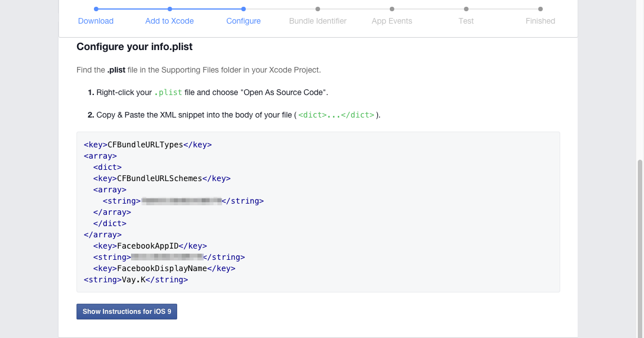
Task: Select the Configure step dot marker
Action: pyautogui.click(x=243, y=9)
